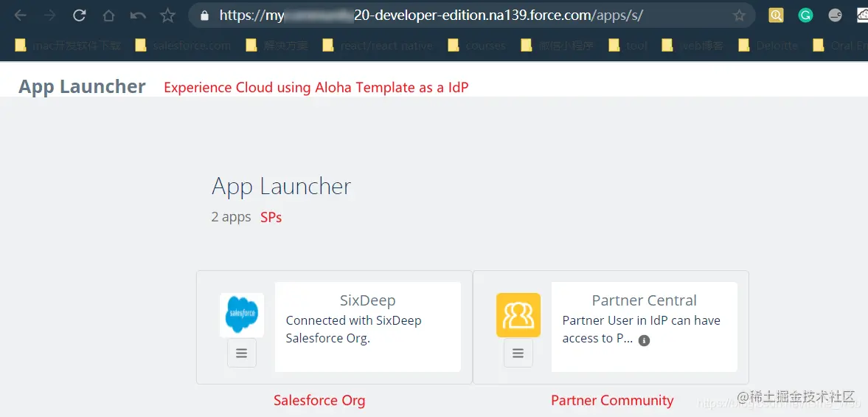Open the SixDeep app title link

point(367,300)
